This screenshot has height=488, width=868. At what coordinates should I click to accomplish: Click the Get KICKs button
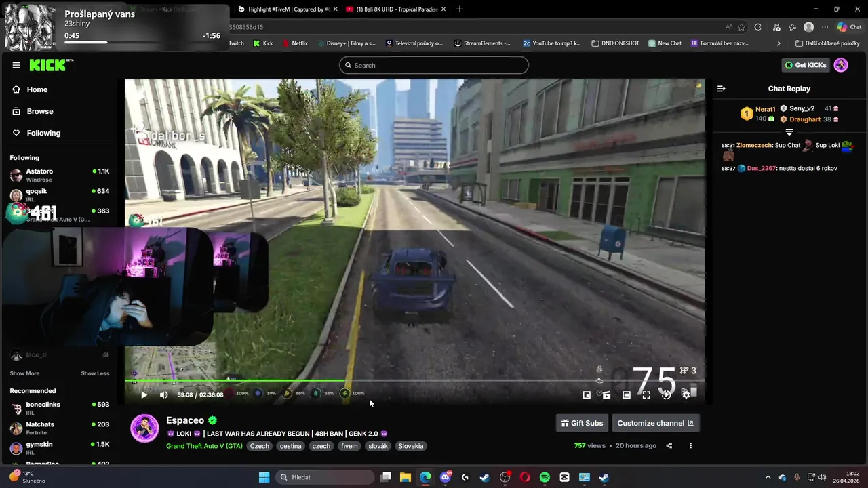(806, 65)
